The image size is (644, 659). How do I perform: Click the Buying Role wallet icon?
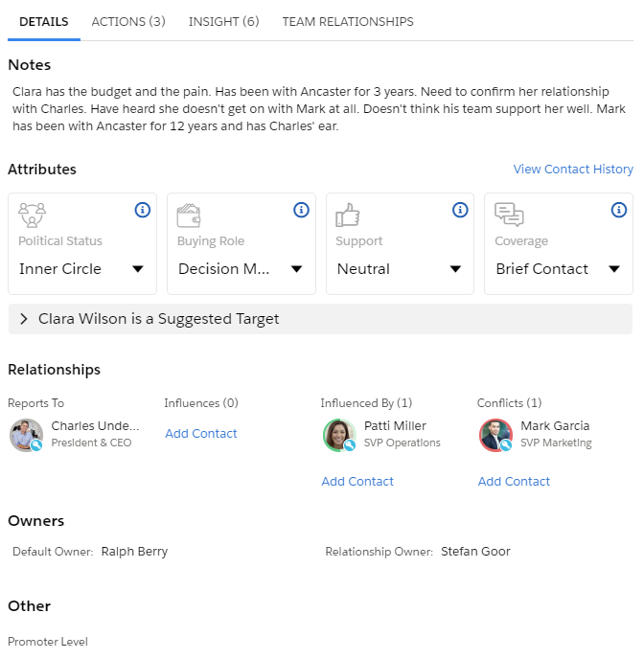point(189,216)
